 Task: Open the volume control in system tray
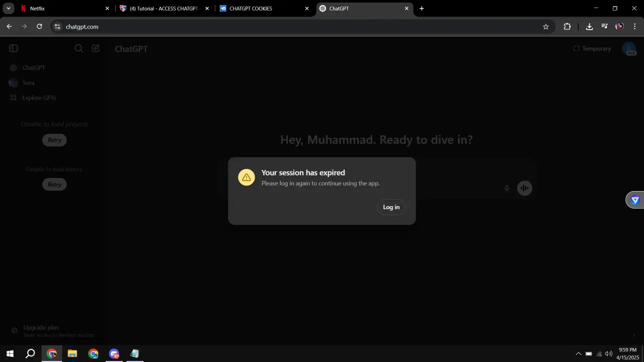click(x=609, y=353)
